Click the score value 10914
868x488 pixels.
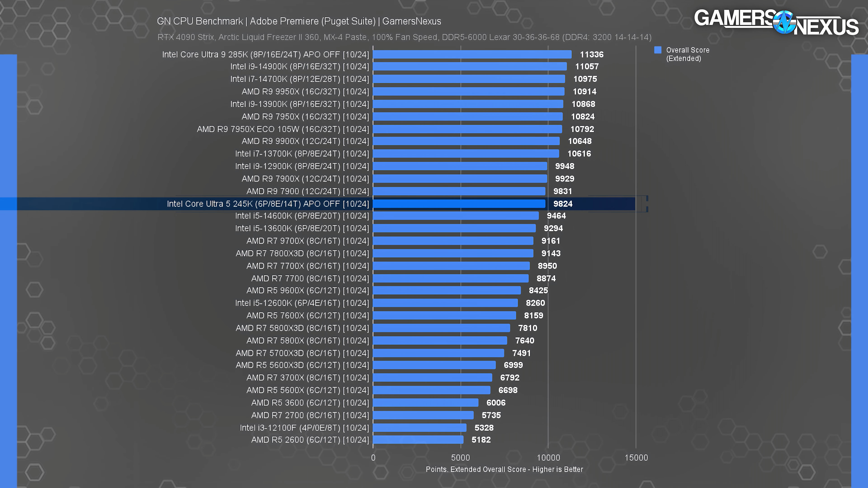coord(585,91)
